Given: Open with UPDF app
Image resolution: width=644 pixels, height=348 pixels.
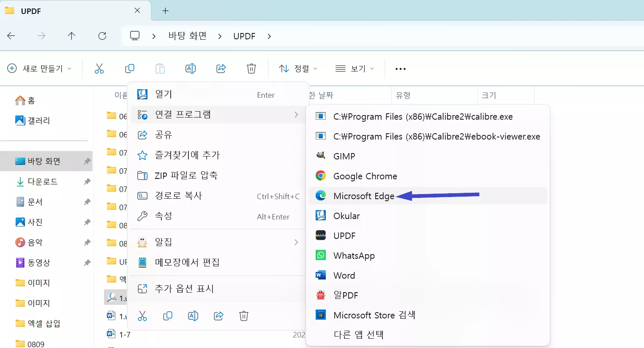Looking at the screenshot, I should [428, 236].
